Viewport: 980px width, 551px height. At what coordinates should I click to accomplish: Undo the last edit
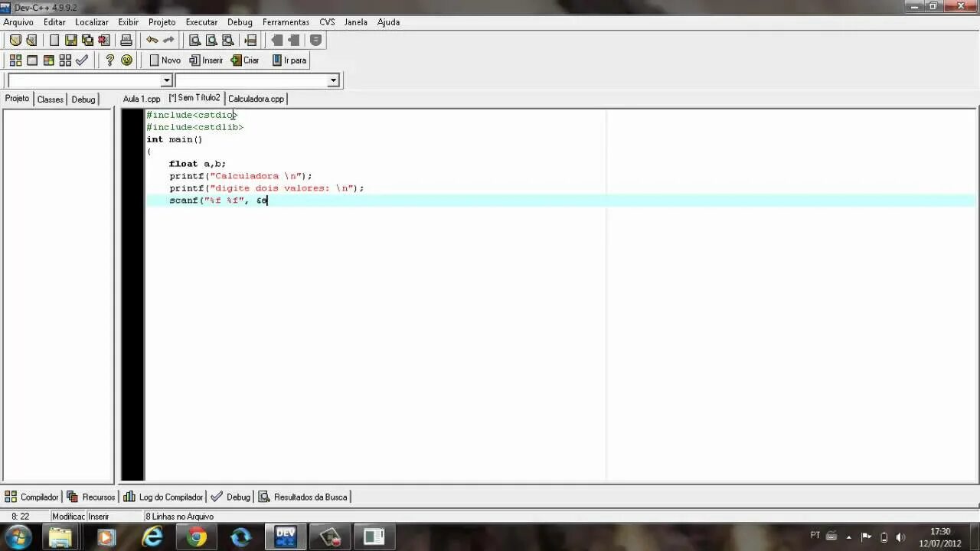coord(152,41)
